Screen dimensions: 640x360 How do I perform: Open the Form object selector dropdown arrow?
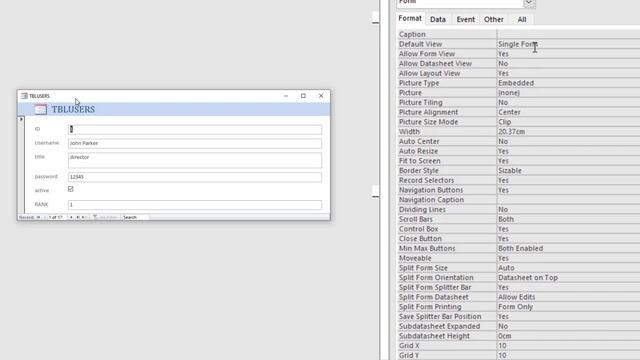[x=529, y=3]
